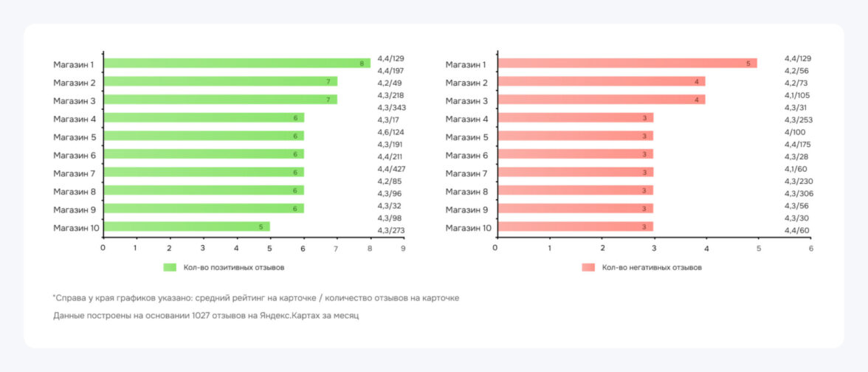Click axis tick 6 in the negative chart
This screenshot has width=868, height=372.
pyautogui.click(x=810, y=248)
